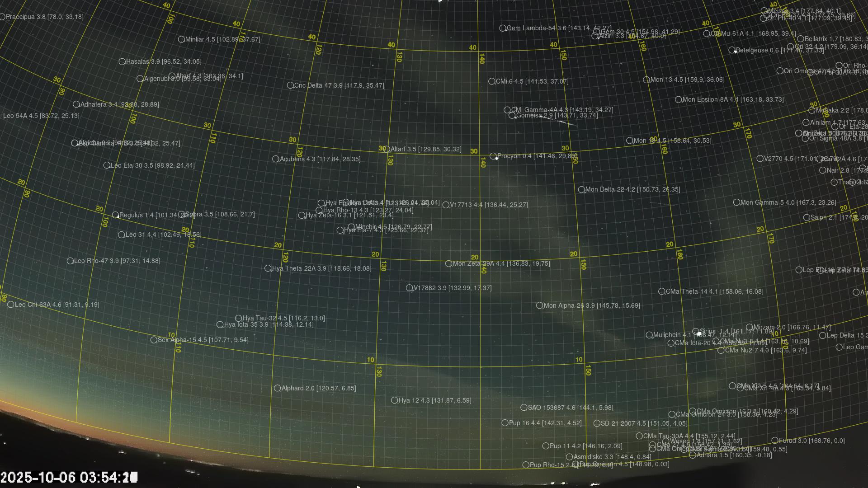Select the Betelgeuse star marker circle
This screenshot has width=868, height=488.
point(732,50)
